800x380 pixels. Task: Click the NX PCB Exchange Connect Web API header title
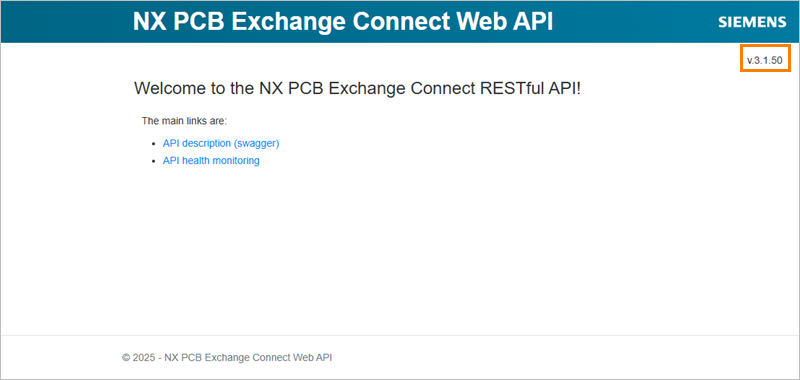[343, 21]
